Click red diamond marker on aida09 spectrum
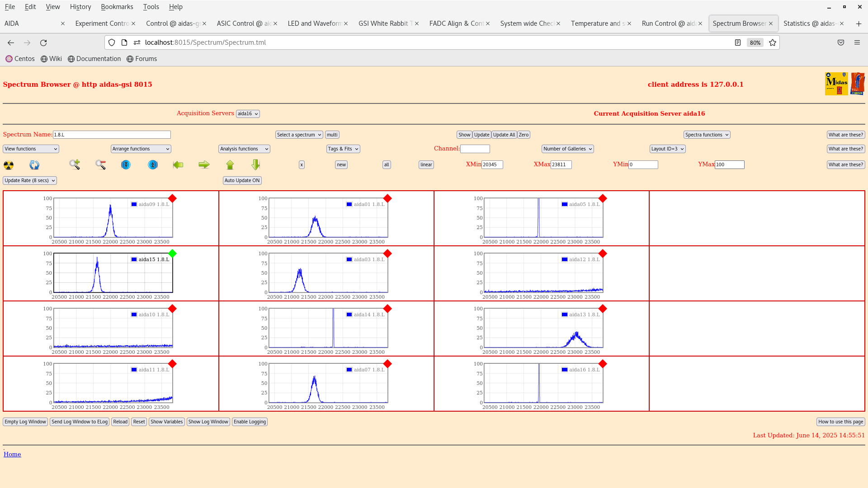The height and width of the screenshot is (488, 868). pos(172,198)
